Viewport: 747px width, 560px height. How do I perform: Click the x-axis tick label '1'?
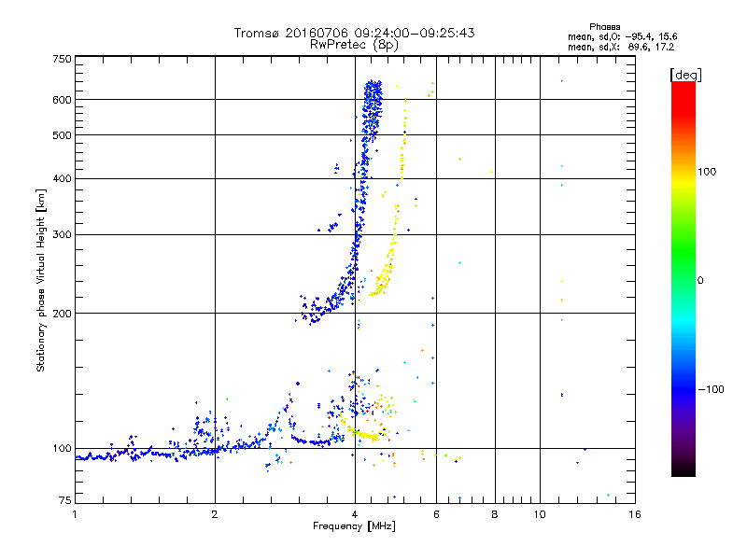75,514
